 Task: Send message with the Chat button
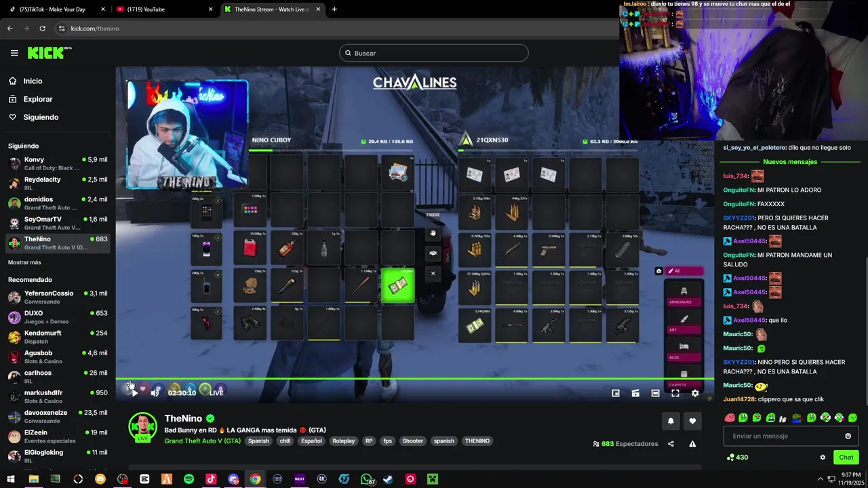pyautogui.click(x=846, y=457)
